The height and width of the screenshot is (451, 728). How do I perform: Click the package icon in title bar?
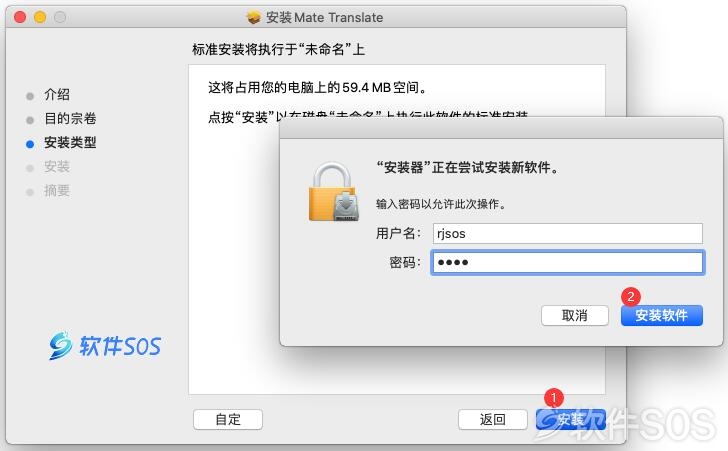(x=254, y=18)
